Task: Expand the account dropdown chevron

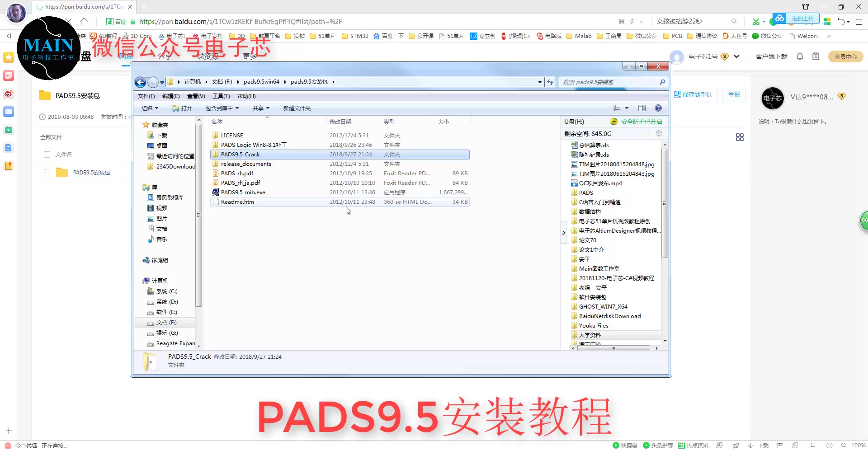Action: click(736, 56)
